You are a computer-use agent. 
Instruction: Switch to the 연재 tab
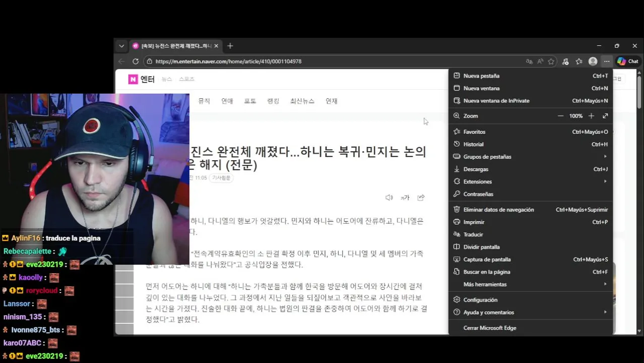point(332,101)
